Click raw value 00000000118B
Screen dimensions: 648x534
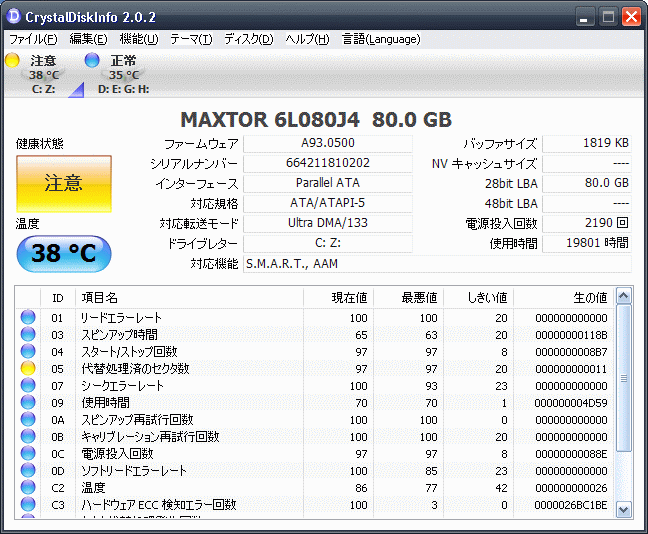[x=571, y=335]
